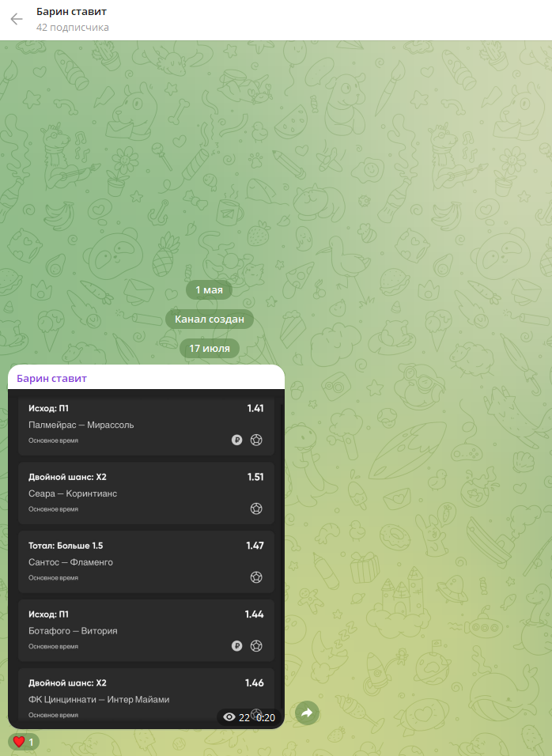Click the 1 мая date badge
This screenshot has height=756, width=552.
pos(210,290)
